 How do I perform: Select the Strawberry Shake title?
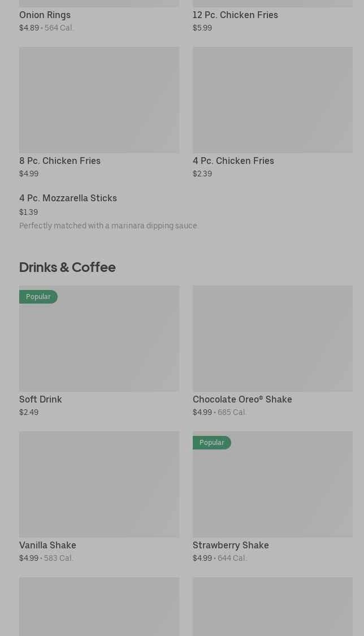(x=231, y=546)
